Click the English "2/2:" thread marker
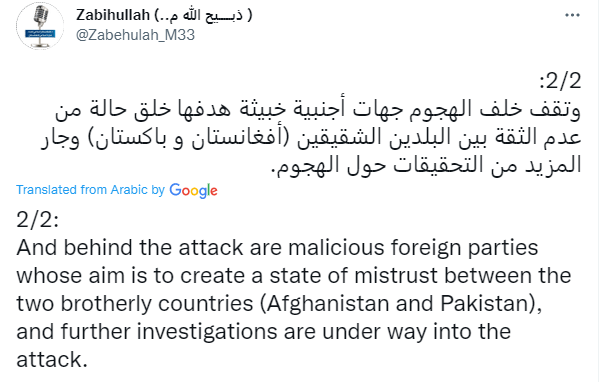Viewport: 599px width, 382px height. pos(37,220)
